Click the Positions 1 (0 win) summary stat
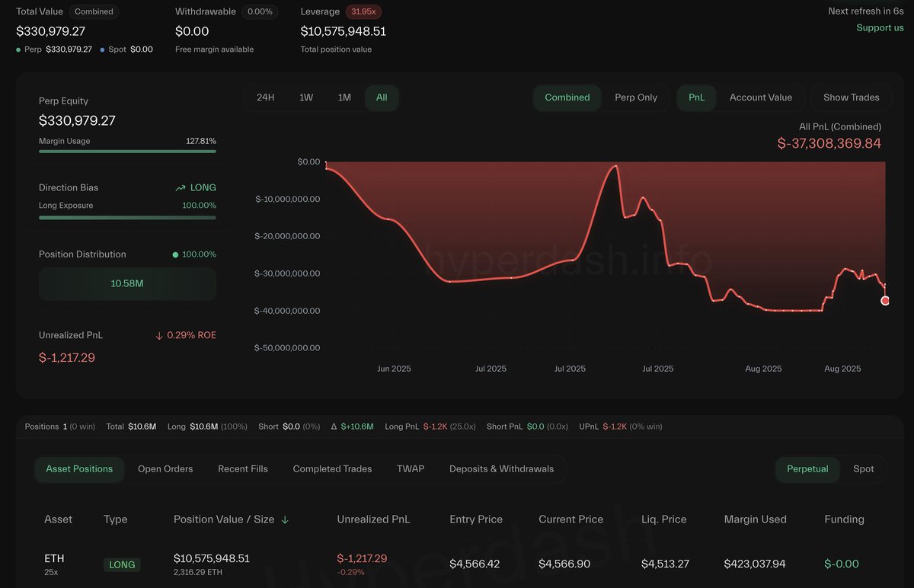Screen dimensions: 914x588 [60, 427]
